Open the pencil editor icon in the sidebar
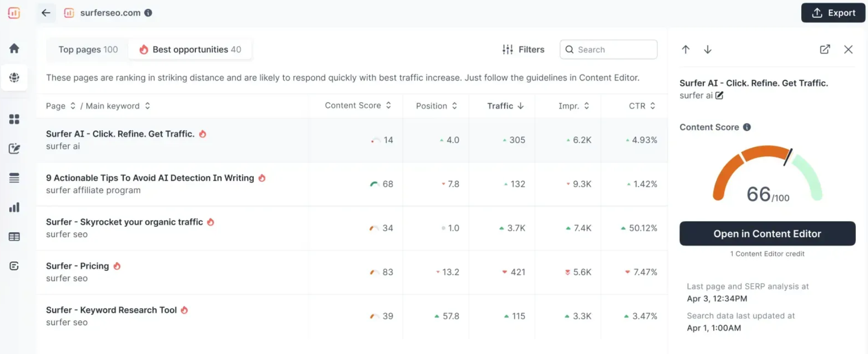Image resolution: width=868 pixels, height=354 pixels. [14, 149]
